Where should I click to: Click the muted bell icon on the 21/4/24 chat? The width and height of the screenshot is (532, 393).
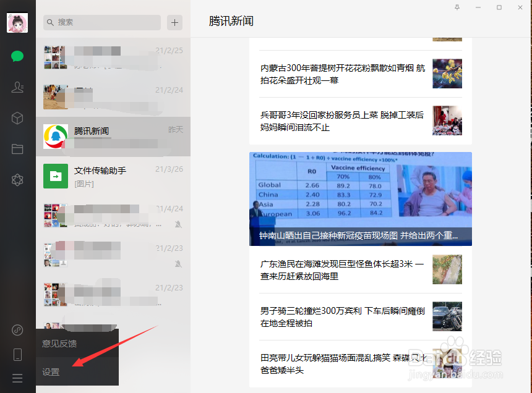[x=178, y=224]
